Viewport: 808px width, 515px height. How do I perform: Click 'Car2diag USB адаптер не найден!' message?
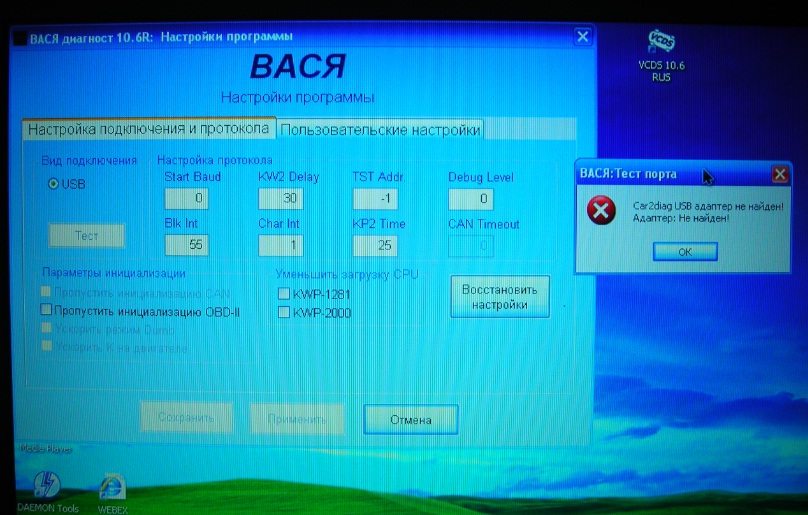[x=708, y=206]
